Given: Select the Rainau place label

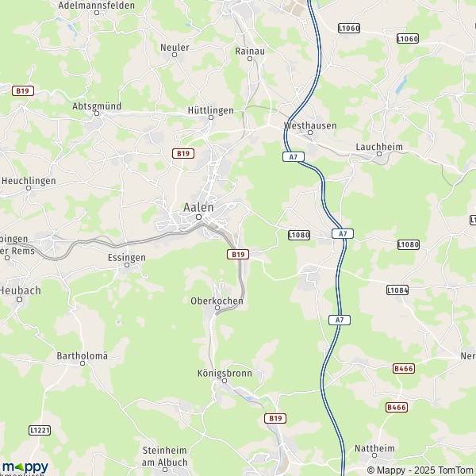Looking at the screenshot, I should [x=250, y=51].
